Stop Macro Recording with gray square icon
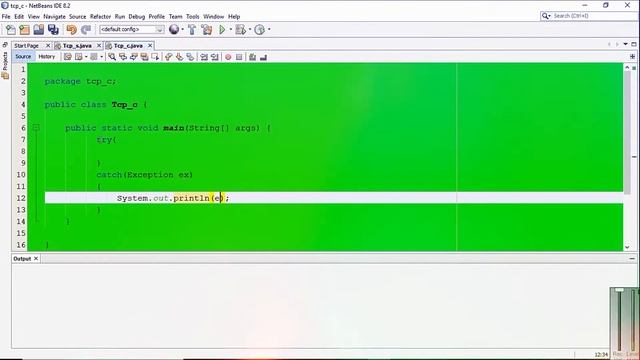 pyautogui.click(x=239, y=57)
